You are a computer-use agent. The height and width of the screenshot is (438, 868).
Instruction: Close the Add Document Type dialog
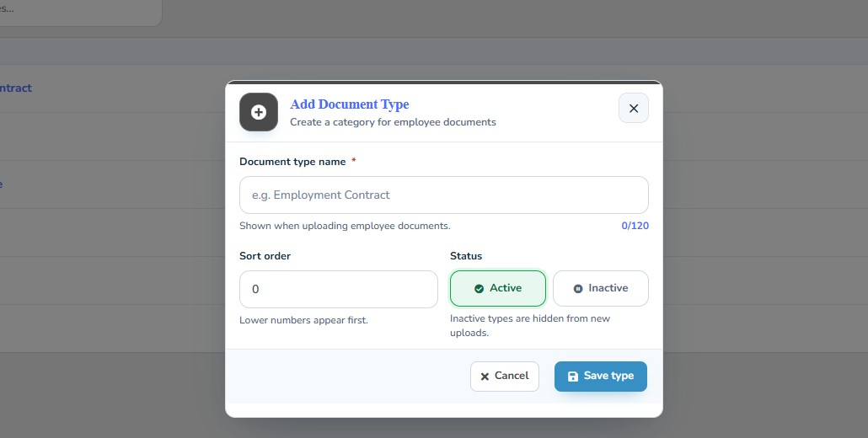pyautogui.click(x=633, y=109)
